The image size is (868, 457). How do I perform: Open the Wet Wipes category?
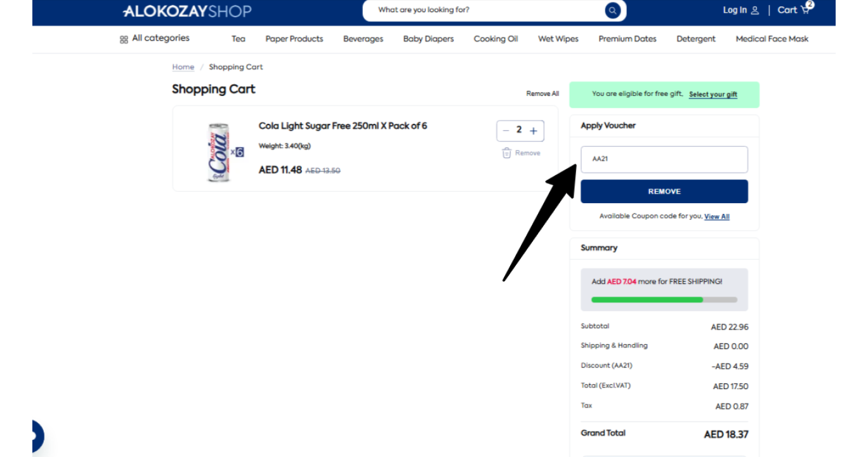point(558,39)
